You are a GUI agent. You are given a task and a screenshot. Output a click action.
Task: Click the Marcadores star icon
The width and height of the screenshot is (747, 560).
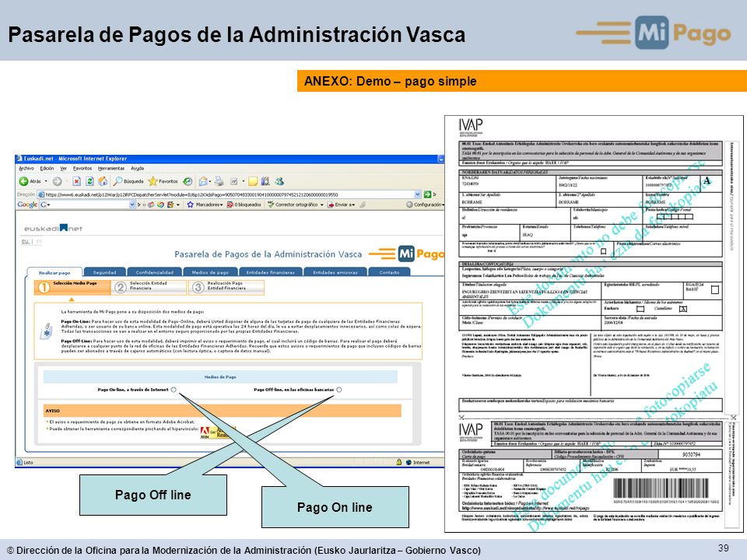(190, 205)
